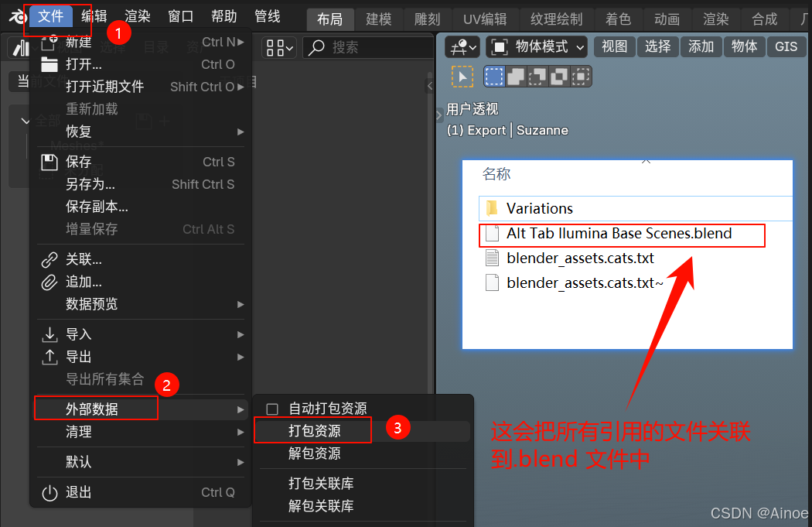Switch to the 合成 workspace tab
The image size is (812, 527).
tap(764, 19)
